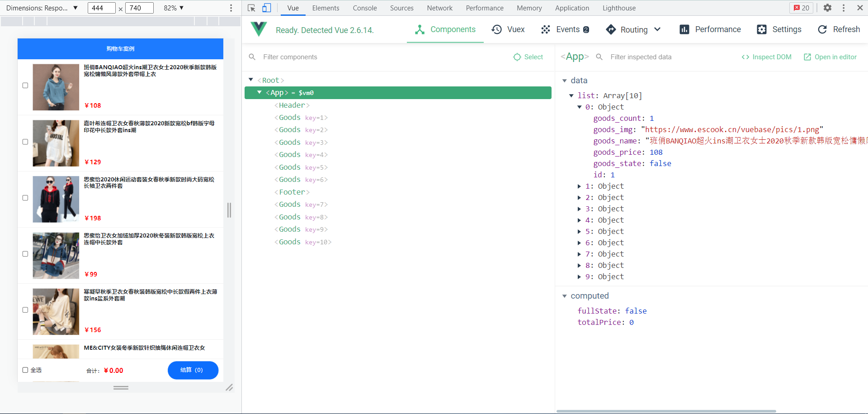The height and width of the screenshot is (414, 868).
Task: Click the viewport width field showing 444
Action: [101, 8]
